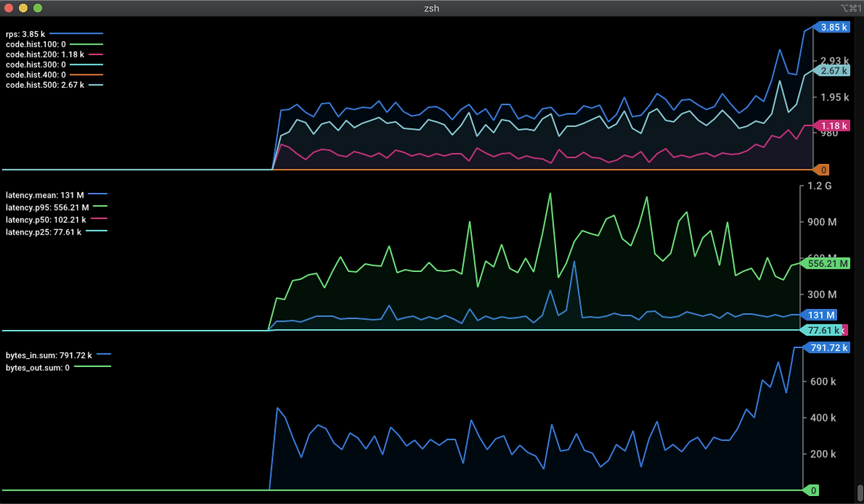Click the green 556.21 M value tag
The width and height of the screenshot is (864, 504).
click(824, 264)
